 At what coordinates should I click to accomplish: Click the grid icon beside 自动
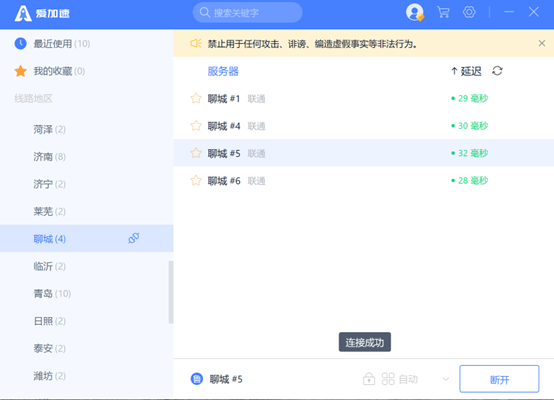388,379
